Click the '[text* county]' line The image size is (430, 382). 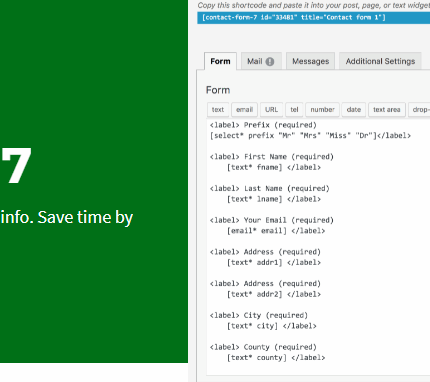(x=276, y=358)
